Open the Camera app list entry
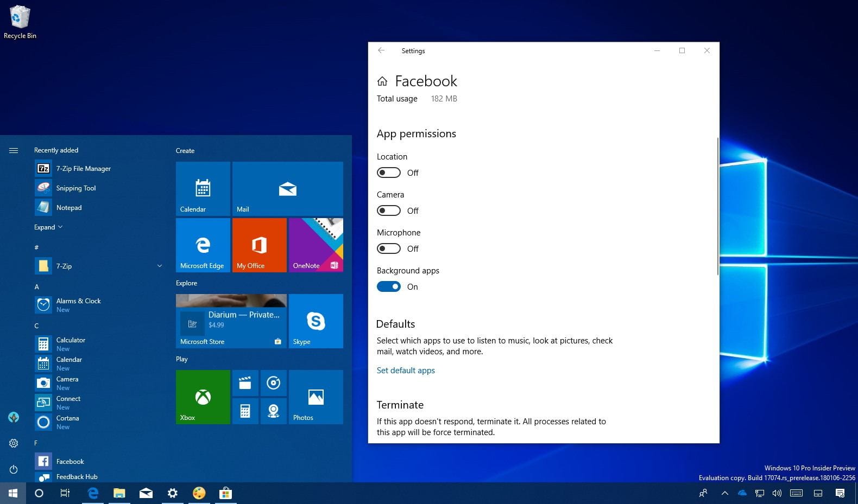Image resolution: width=858 pixels, height=504 pixels. click(x=99, y=383)
